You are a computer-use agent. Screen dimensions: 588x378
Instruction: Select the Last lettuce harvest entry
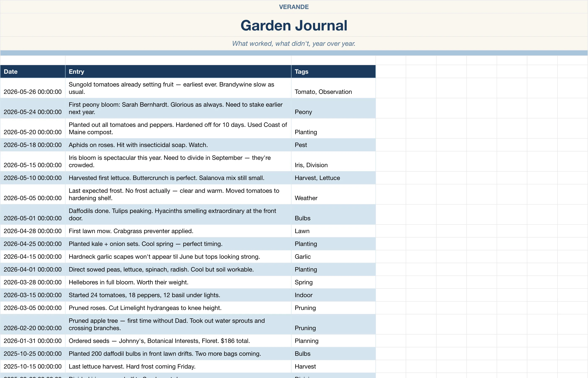tap(178, 366)
